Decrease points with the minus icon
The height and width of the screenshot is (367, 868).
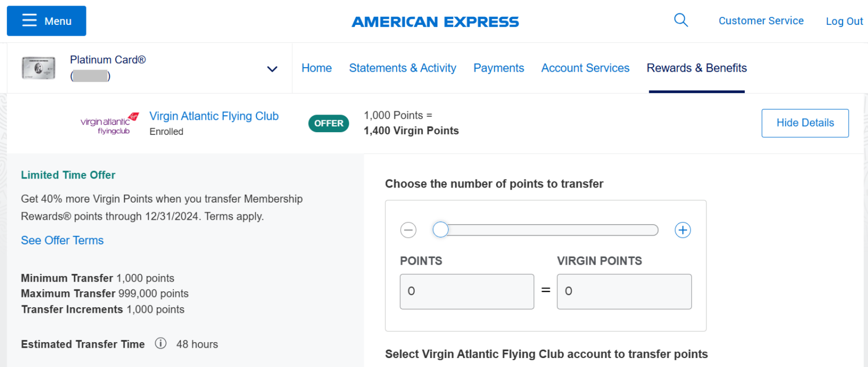pos(408,230)
